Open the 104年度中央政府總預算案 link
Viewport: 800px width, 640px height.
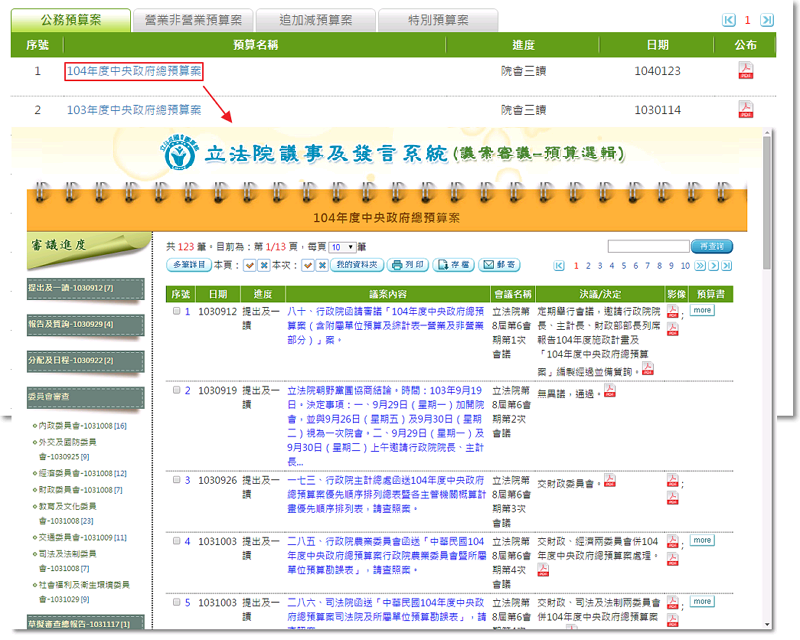(x=134, y=71)
